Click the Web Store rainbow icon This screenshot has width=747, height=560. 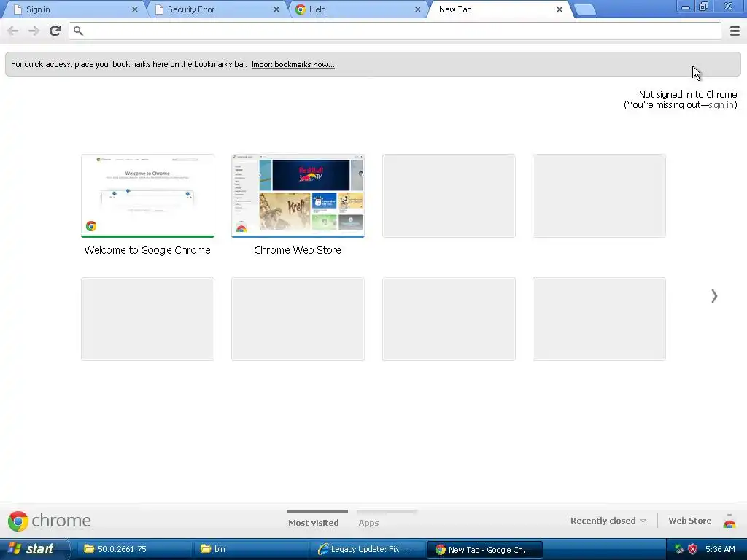(x=729, y=522)
